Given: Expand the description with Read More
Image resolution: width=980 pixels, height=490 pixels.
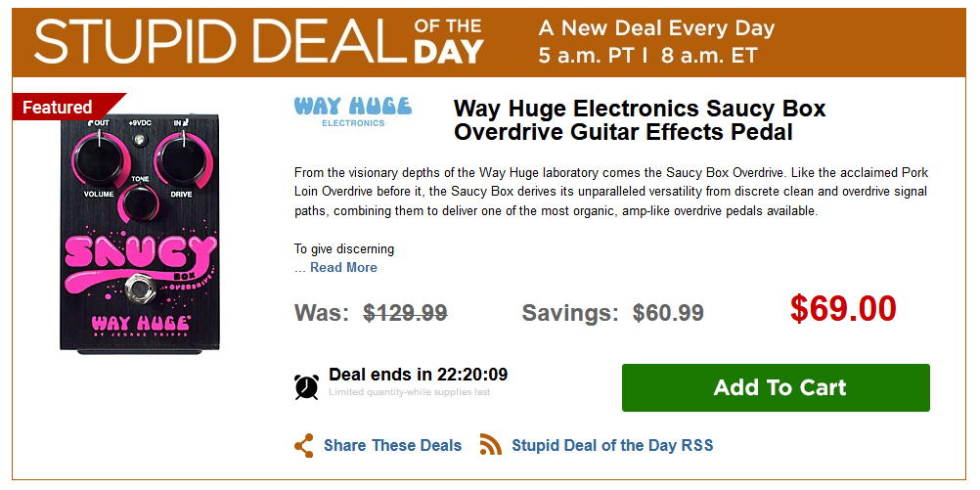Looking at the screenshot, I should coord(343,267).
